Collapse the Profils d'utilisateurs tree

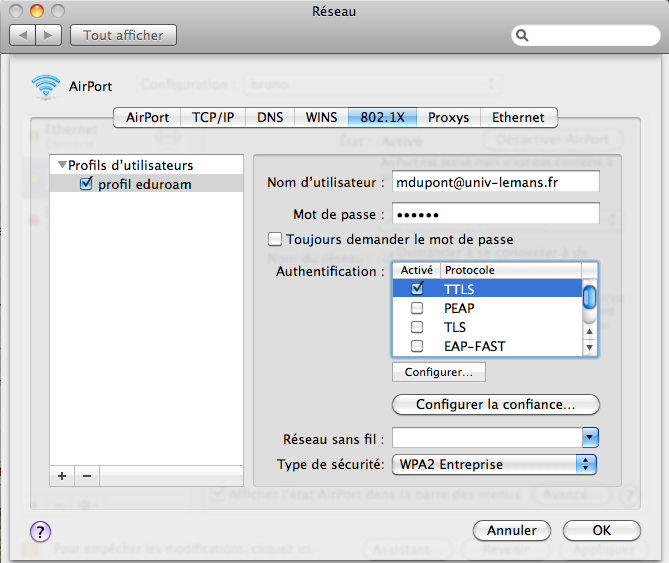62,166
